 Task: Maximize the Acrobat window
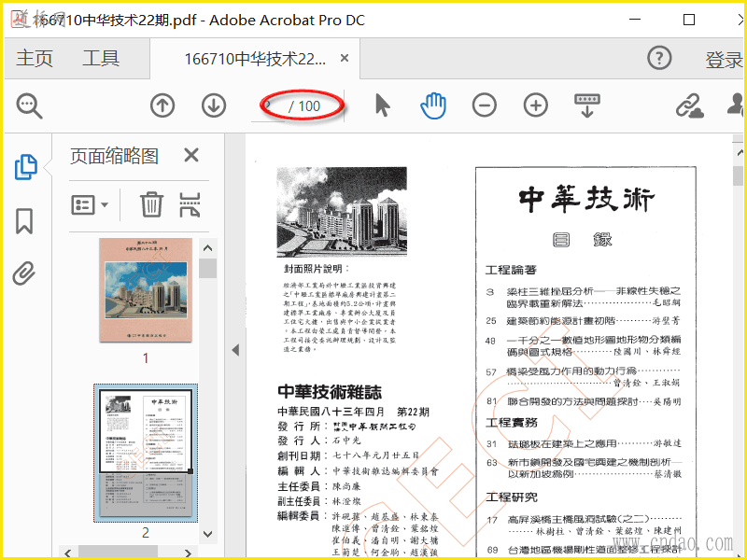689,20
